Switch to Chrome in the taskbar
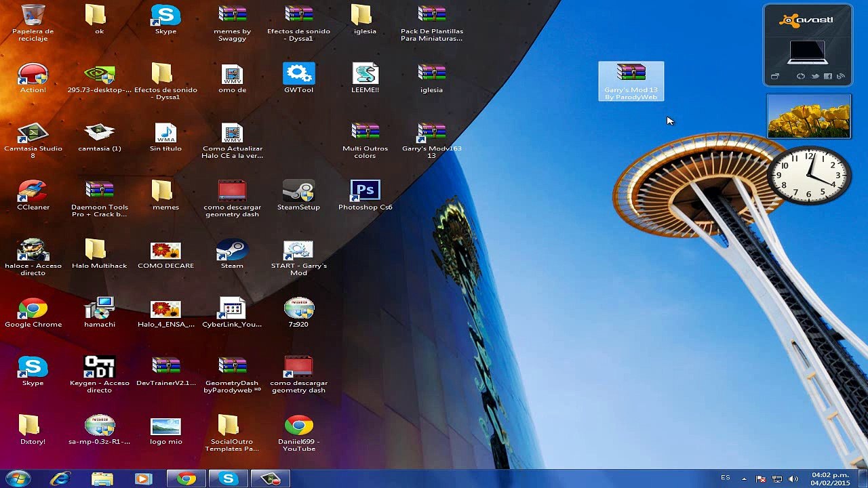The height and width of the screenshot is (488, 868). pos(186,479)
